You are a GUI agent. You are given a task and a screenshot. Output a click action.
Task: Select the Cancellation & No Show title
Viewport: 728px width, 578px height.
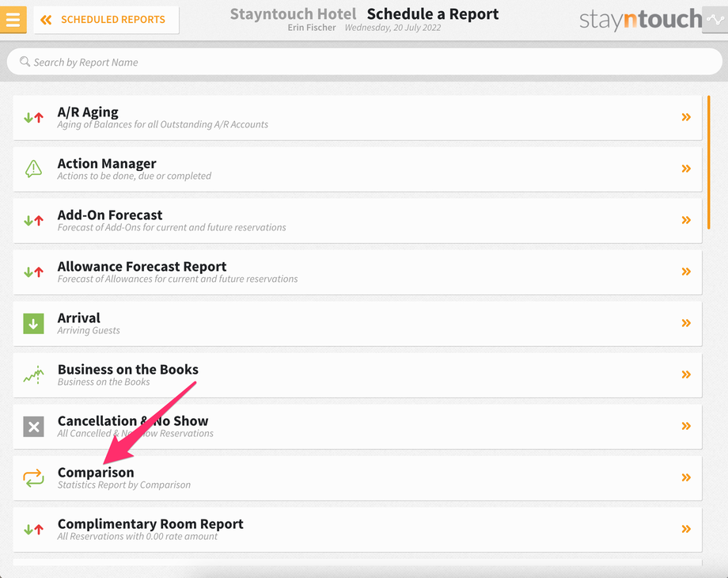133,421
